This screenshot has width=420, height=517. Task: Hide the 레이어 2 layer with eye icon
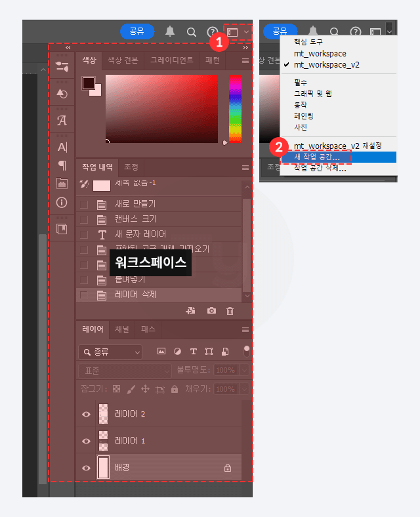[87, 415]
